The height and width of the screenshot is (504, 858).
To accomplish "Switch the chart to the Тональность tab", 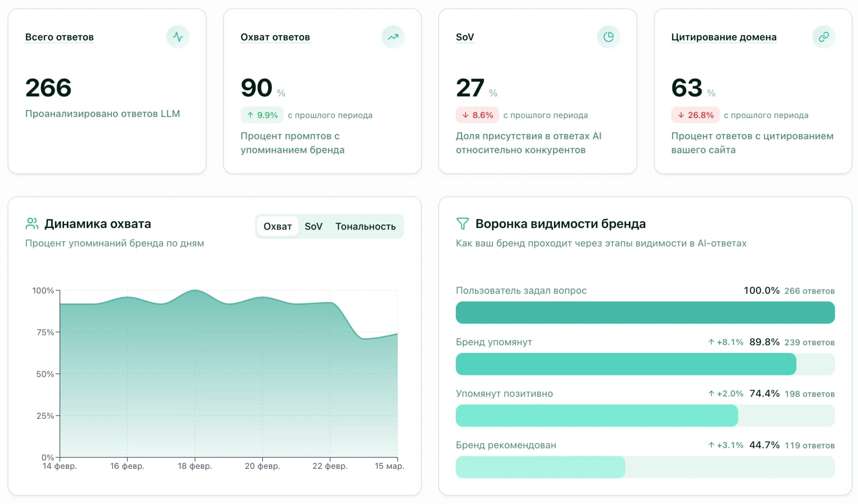I will pyautogui.click(x=365, y=226).
